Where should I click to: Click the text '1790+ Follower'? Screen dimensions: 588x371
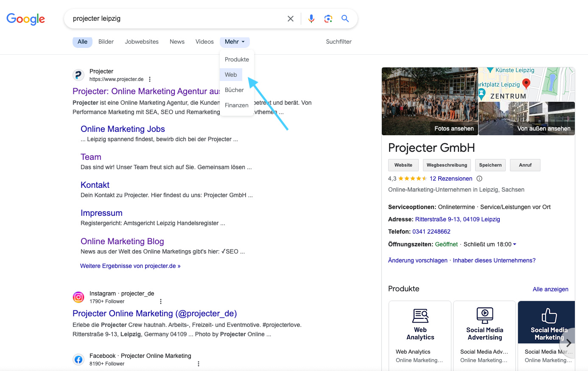[x=107, y=301]
